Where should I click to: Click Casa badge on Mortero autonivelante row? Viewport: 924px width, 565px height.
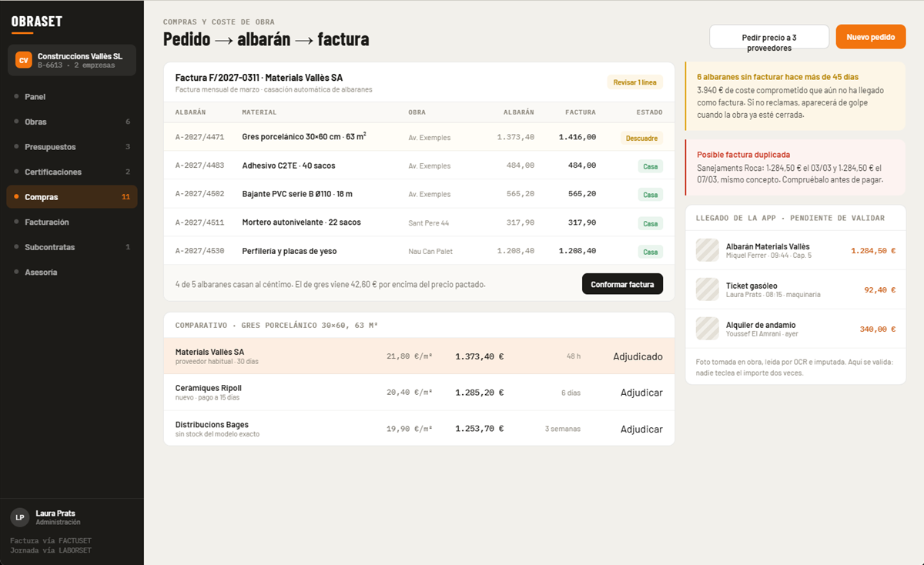click(651, 223)
